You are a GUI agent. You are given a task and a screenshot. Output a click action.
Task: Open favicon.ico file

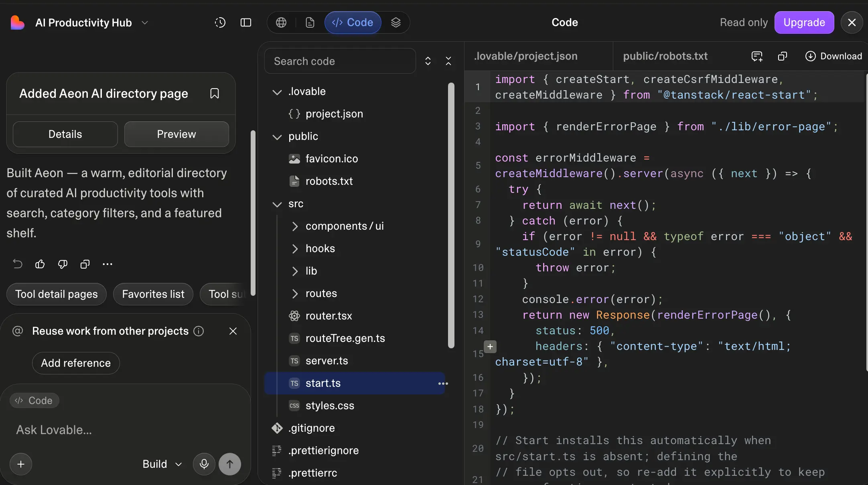(355, 159)
